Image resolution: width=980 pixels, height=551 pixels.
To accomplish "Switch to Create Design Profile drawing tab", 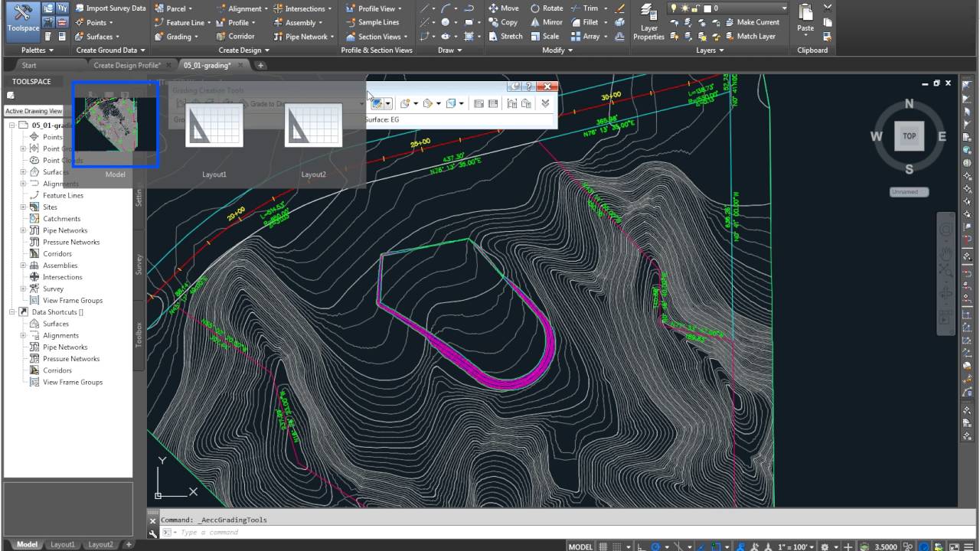I will (x=126, y=65).
